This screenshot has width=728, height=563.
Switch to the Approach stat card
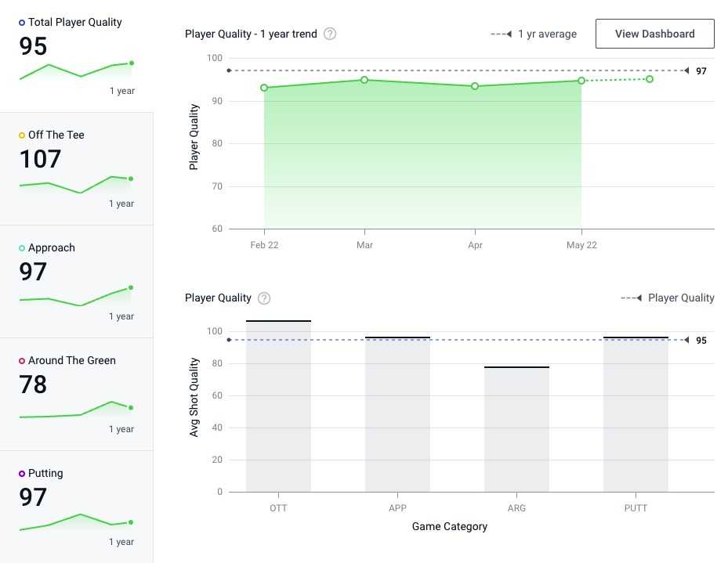(77, 281)
